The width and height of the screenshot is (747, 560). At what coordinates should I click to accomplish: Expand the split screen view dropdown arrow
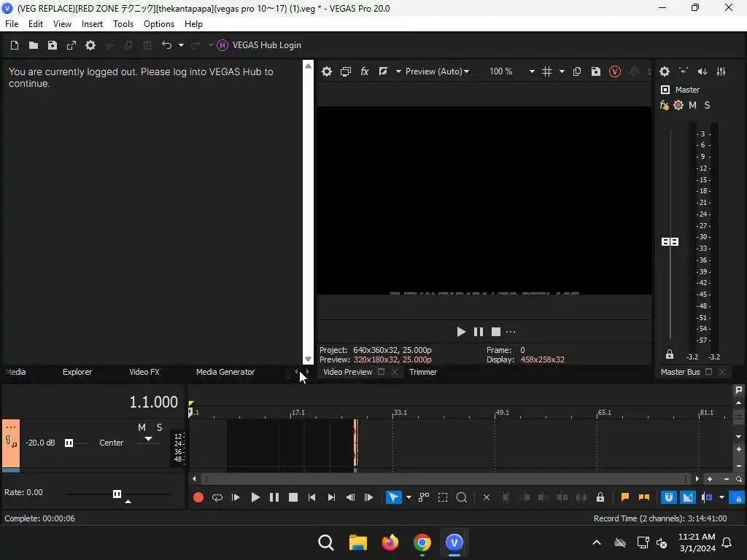(x=398, y=71)
